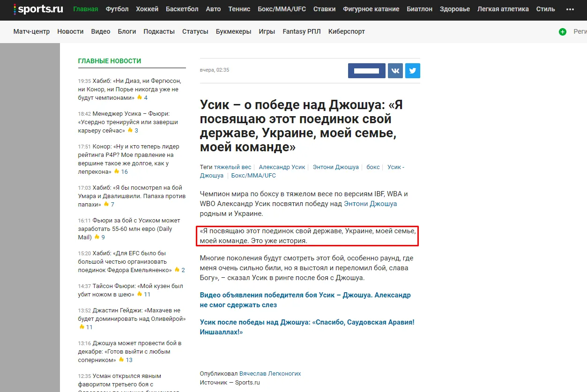Click the article headline about Усик
The image size is (587, 392).
tap(301, 126)
